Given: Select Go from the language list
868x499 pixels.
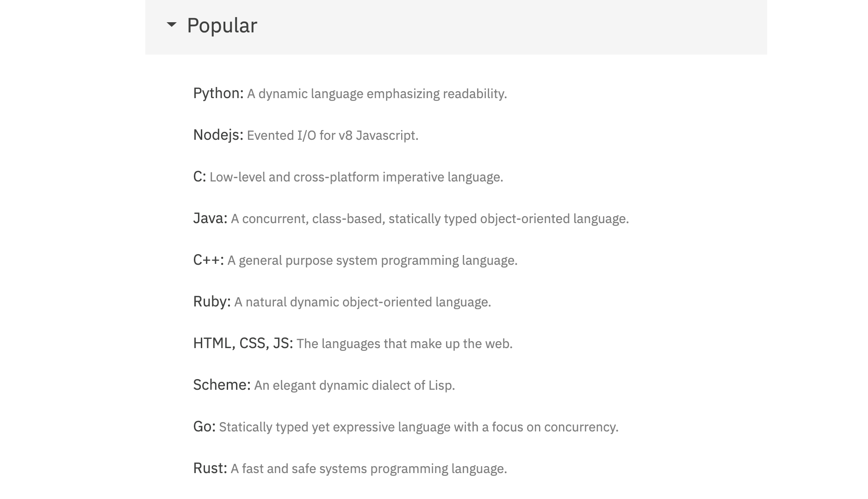Looking at the screenshot, I should [x=205, y=426].
